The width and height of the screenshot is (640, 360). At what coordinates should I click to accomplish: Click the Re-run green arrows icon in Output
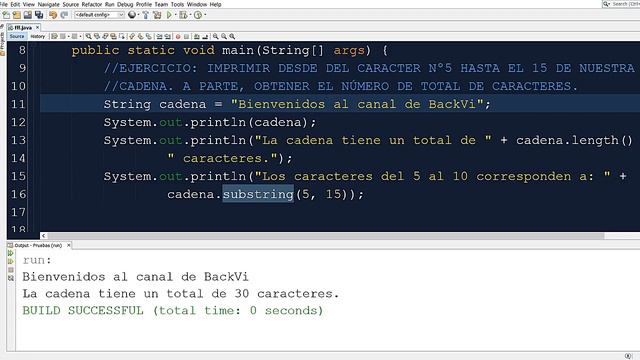[x=11, y=253]
